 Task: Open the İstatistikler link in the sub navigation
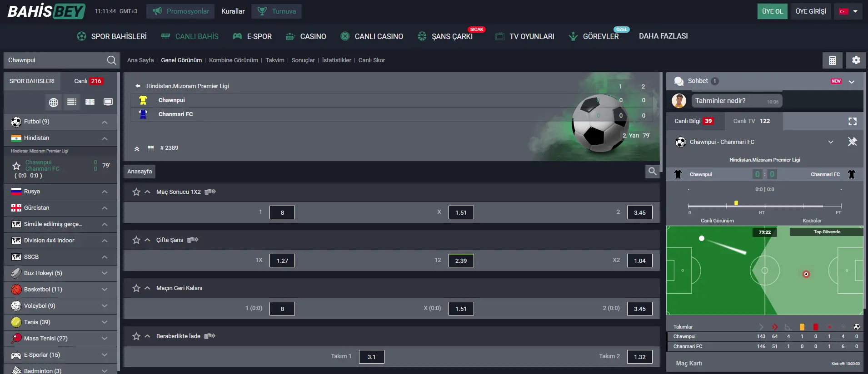coord(336,60)
